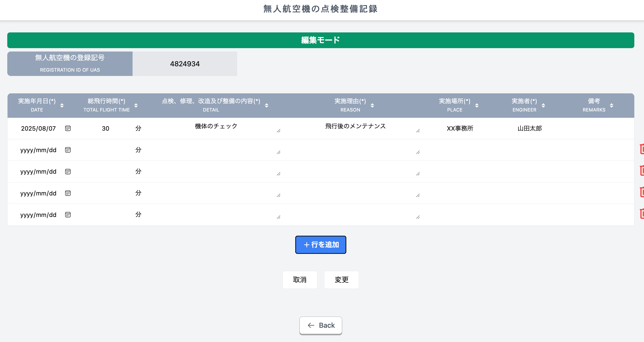This screenshot has width=644, height=342.
Task: Open calendar picker in second row
Action: tap(68, 150)
